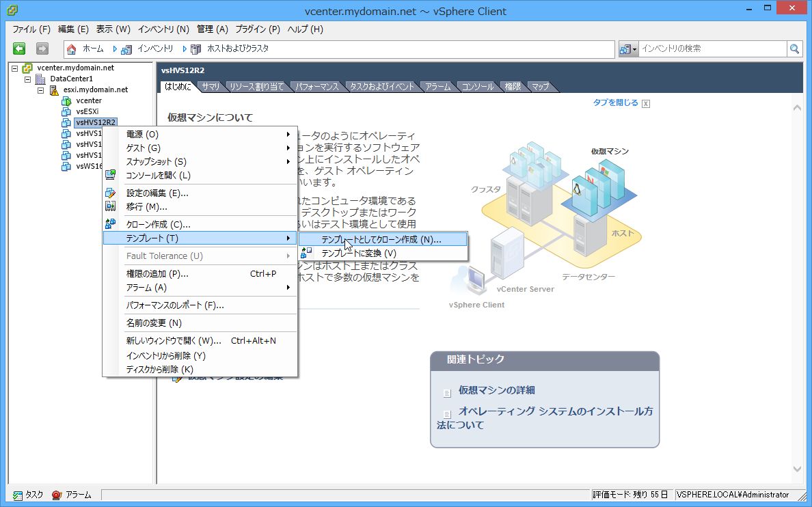Image resolution: width=812 pixels, height=507 pixels.
Task: Click the vcenter running VM icon
Action: (x=66, y=100)
